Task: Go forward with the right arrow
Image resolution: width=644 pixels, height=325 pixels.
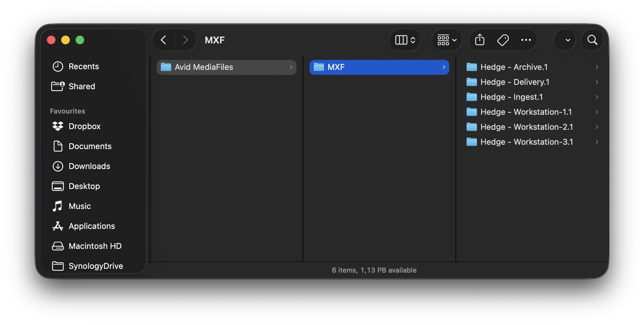Action: (185, 40)
